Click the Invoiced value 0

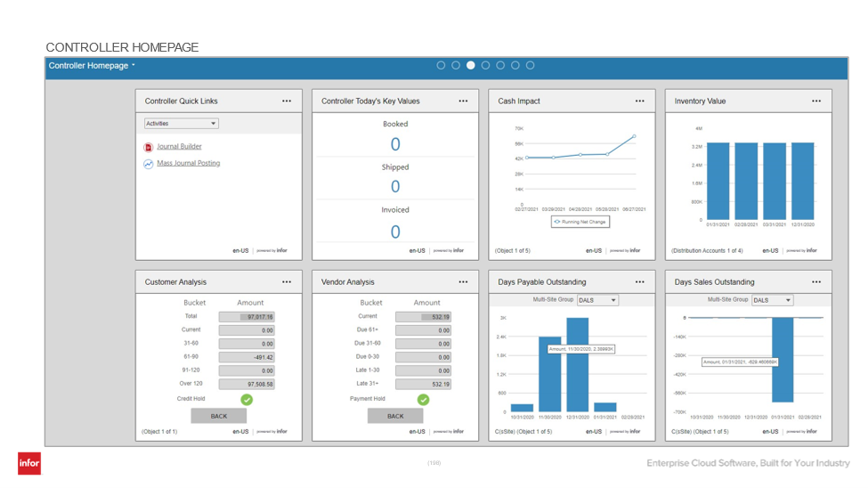pyautogui.click(x=395, y=232)
